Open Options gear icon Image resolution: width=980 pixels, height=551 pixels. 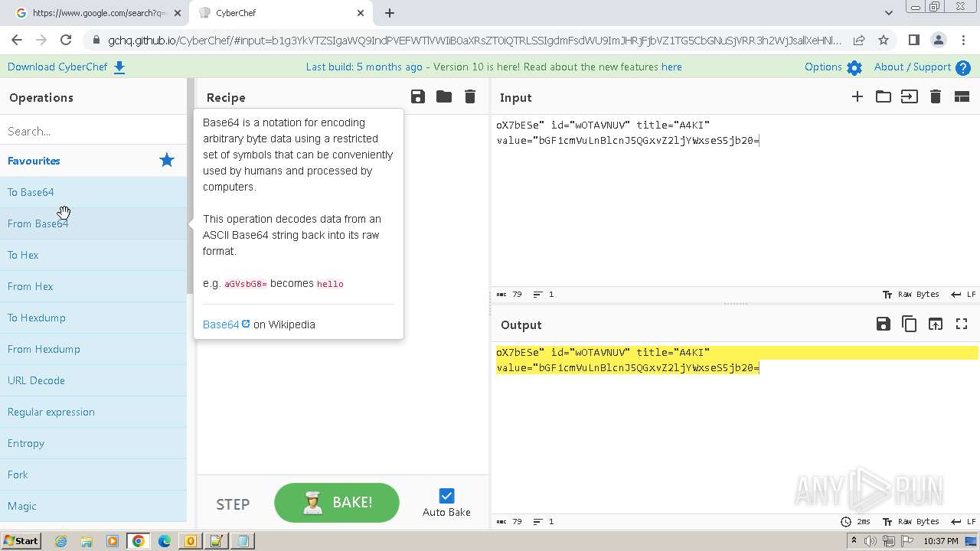pos(854,67)
